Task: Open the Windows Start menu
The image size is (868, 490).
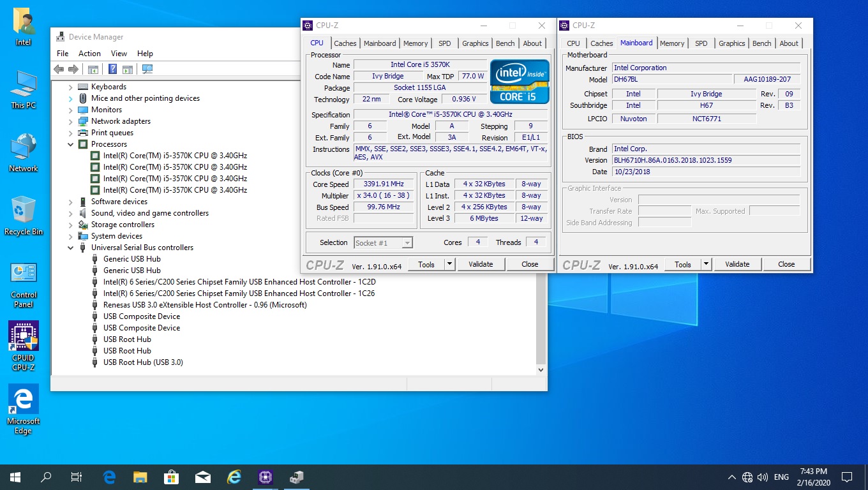Action: point(15,477)
